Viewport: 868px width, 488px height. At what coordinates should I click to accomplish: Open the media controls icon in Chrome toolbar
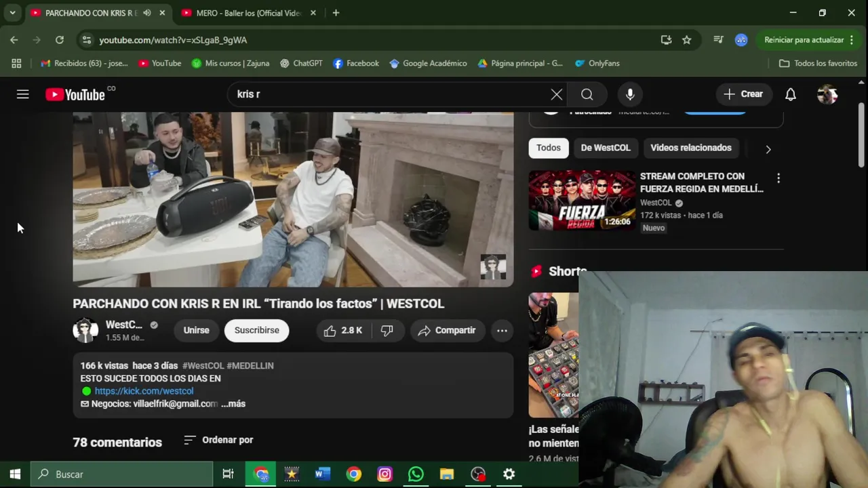pyautogui.click(x=718, y=40)
